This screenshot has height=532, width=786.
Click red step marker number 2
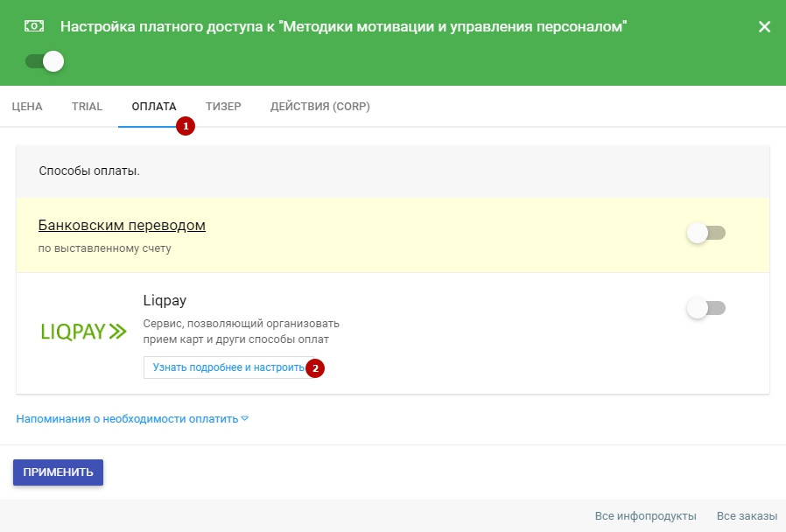tap(316, 368)
